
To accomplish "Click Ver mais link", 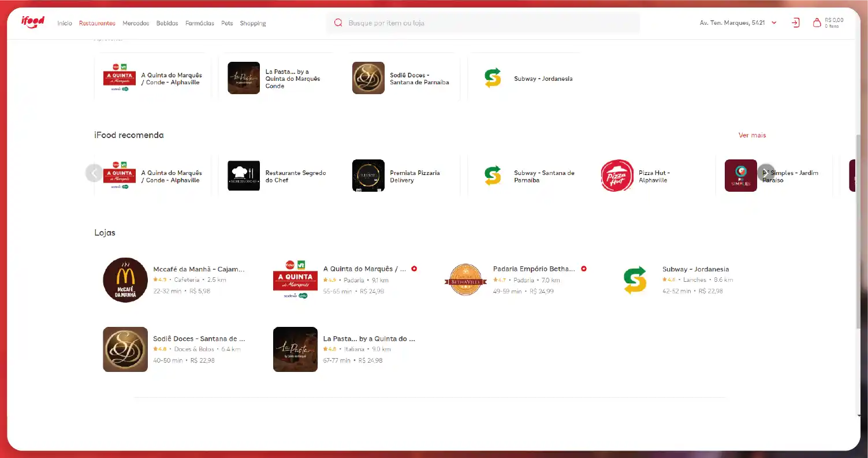I will tap(752, 135).
